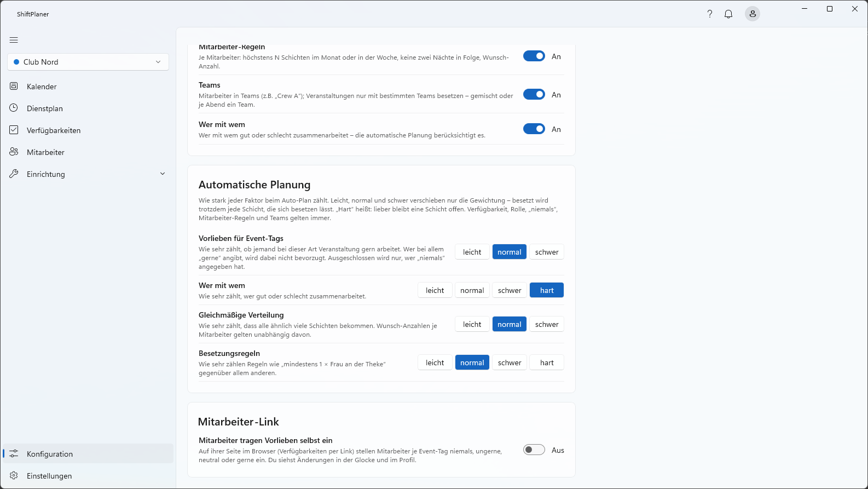Turn off the Teams toggle

point(534,94)
